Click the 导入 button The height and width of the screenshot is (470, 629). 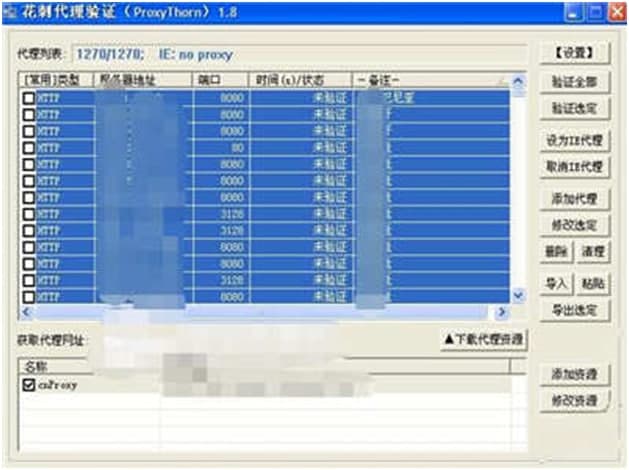coord(556,284)
